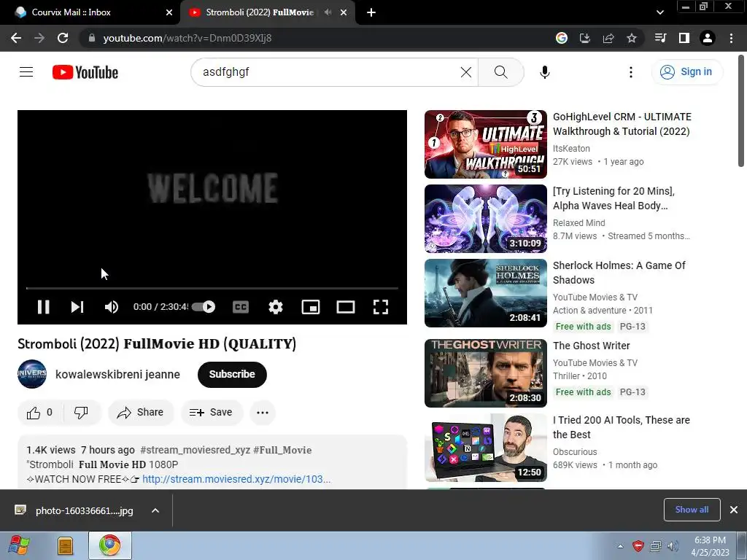The width and height of the screenshot is (747, 560).
Task: Expand download item options chevron
Action: click(155, 510)
